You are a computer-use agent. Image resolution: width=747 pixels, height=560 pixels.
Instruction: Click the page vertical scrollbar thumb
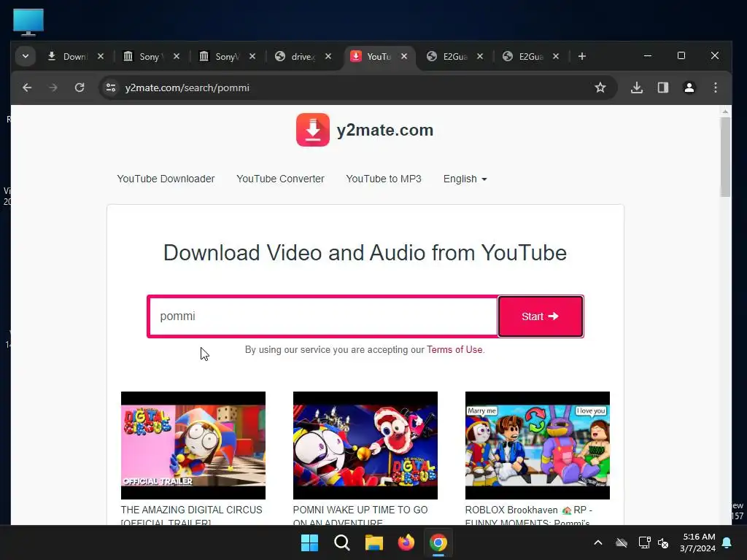tap(725, 157)
